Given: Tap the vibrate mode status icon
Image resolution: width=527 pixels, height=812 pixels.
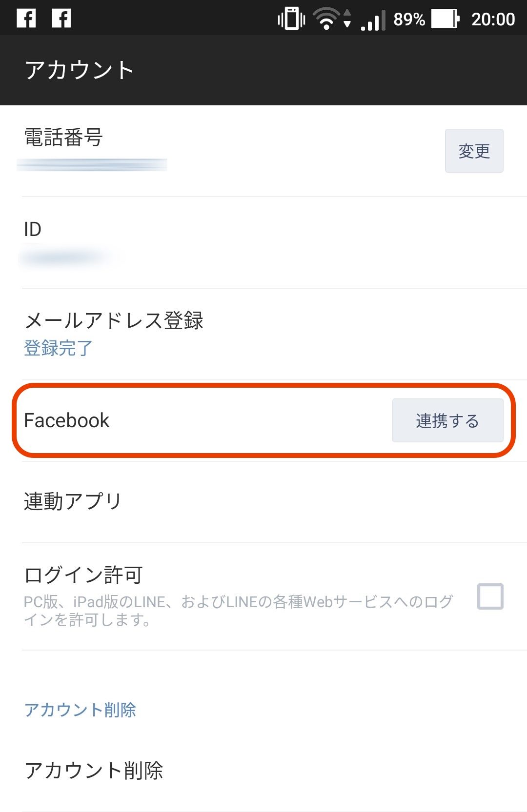Looking at the screenshot, I should click(291, 19).
